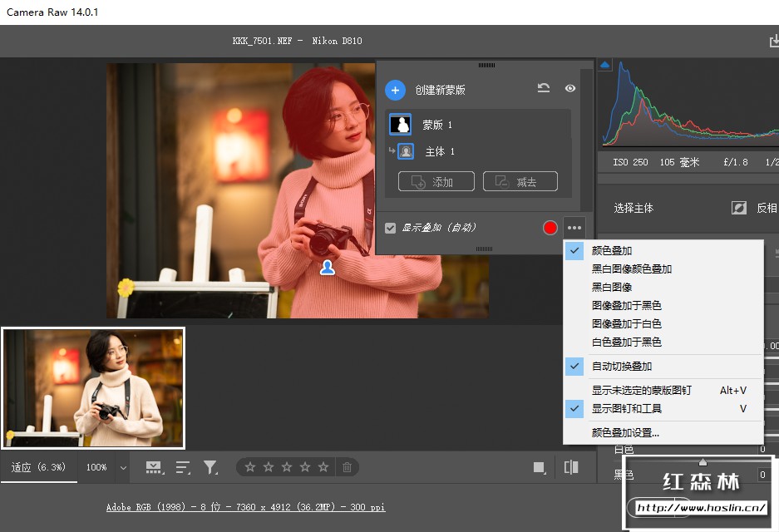The width and height of the screenshot is (779, 532).
Task: Click the 创建新蒙版 label
Action: point(440,90)
